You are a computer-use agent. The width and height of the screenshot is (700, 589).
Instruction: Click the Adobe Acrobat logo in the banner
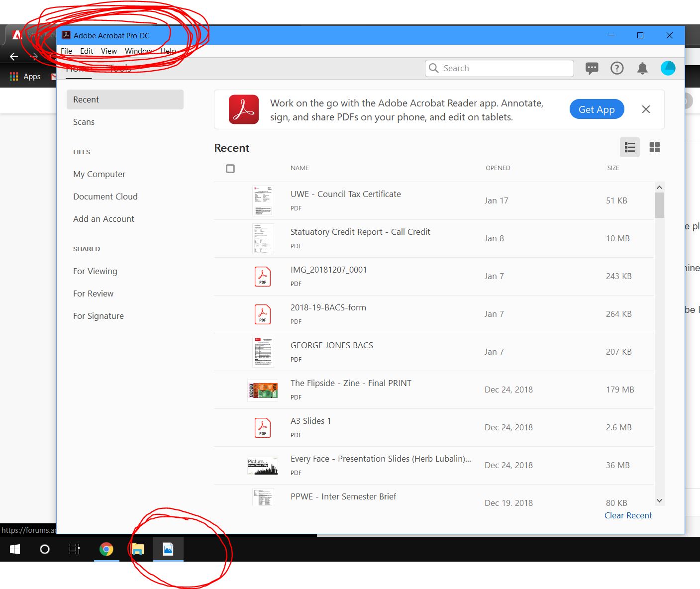click(x=244, y=109)
